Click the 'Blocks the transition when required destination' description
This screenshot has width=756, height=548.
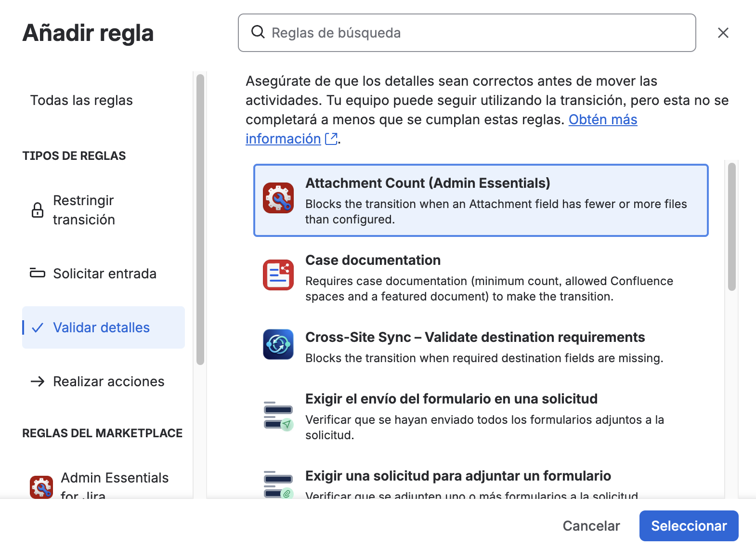(484, 358)
